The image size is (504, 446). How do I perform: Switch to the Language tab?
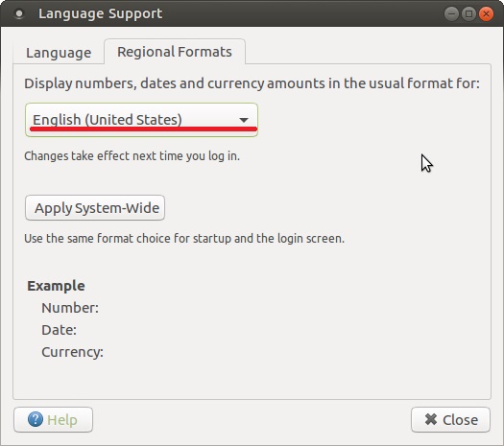click(59, 53)
